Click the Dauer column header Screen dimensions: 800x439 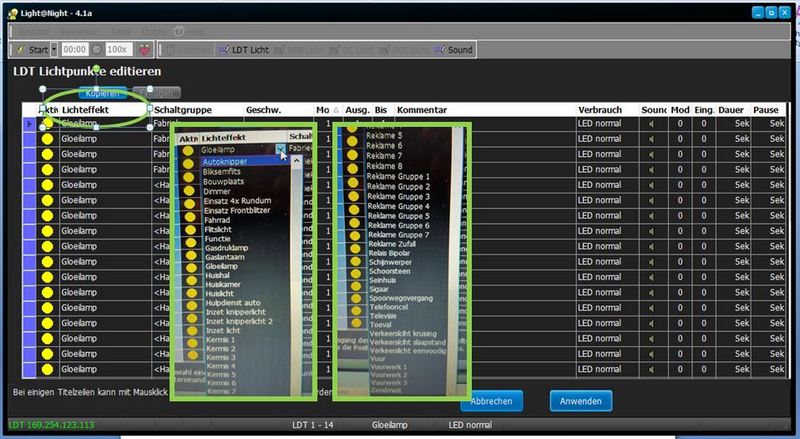pyautogui.click(x=731, y=110)
